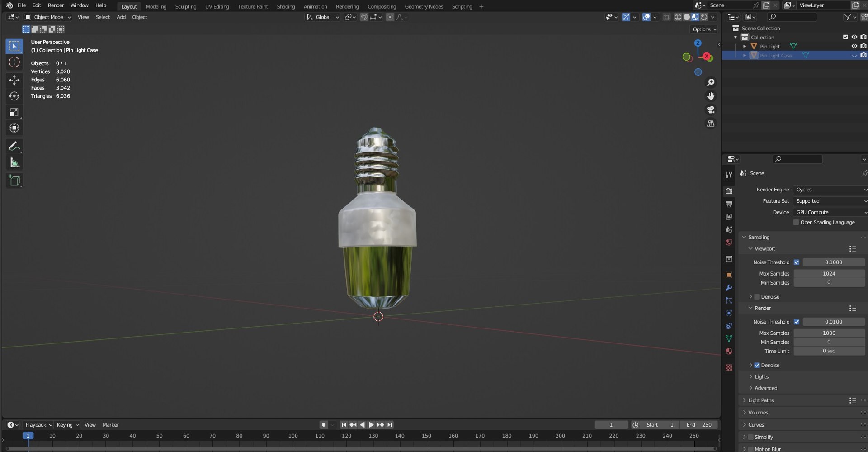The width and height of the screenshot is (868, 452).
Task: Switch perspective/orthographic grid icon
Action: click(x=711, y=124)
